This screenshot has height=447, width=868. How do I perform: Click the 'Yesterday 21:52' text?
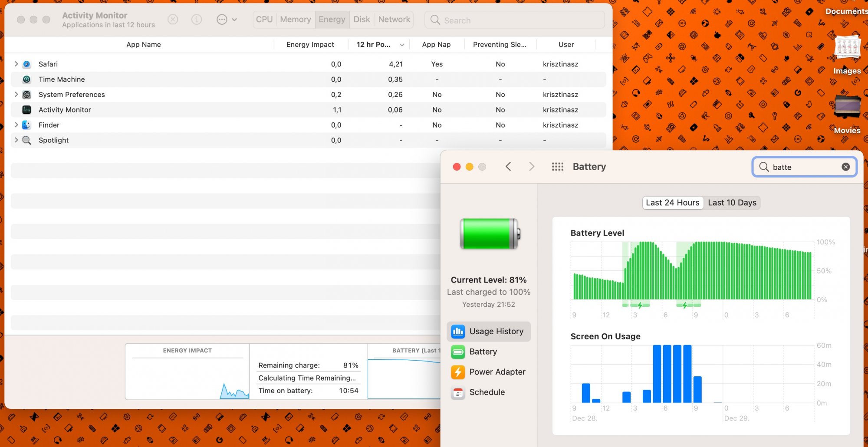pyautogui.click(x=489, y=305)
